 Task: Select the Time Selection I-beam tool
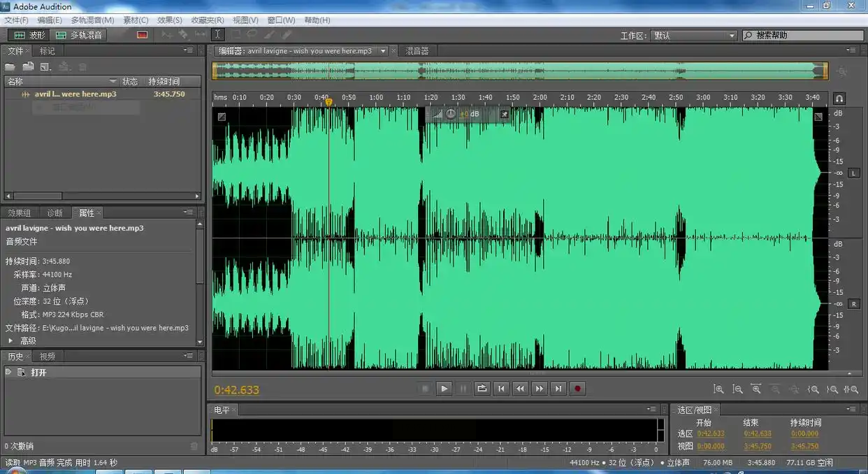point(217,34)
